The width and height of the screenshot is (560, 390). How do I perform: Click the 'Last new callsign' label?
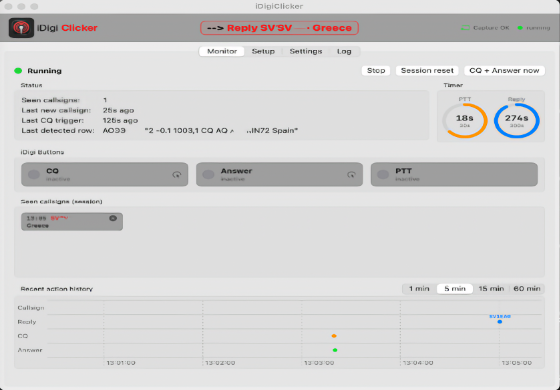coord(56,110)
